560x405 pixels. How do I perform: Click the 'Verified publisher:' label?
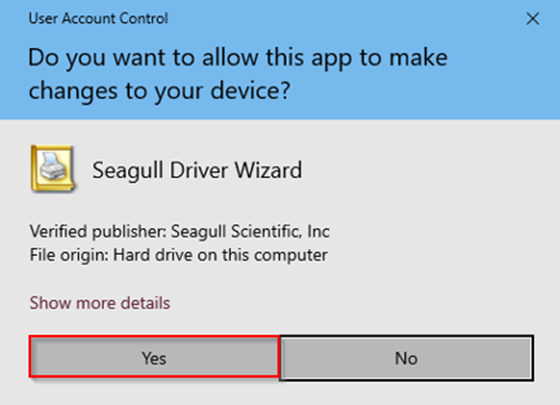point(98,231)
